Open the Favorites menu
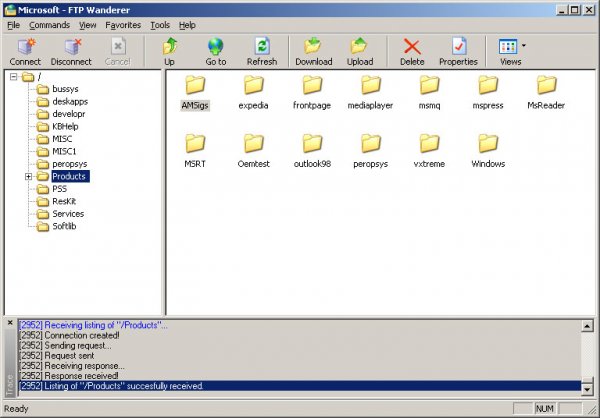The width and height of the screenshot is (600, 418). click(123, 24)
